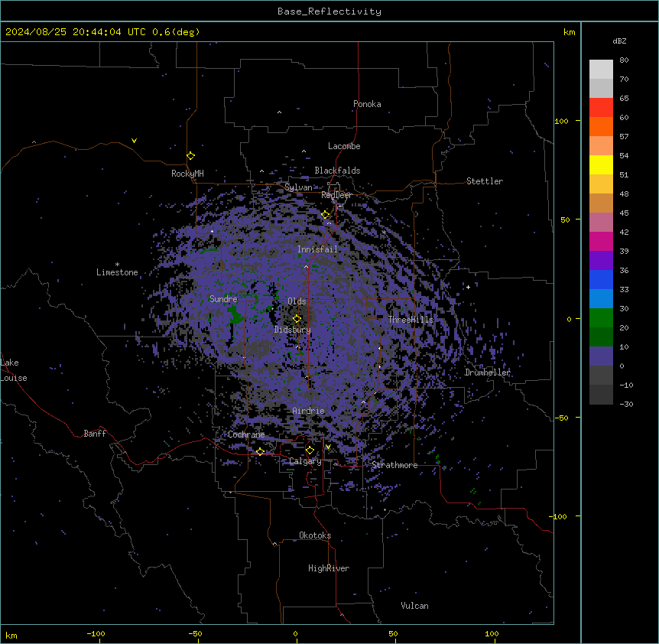Select the red 60-65 dBZ legend swatch

pyautogui.click(x=601, y=108)
